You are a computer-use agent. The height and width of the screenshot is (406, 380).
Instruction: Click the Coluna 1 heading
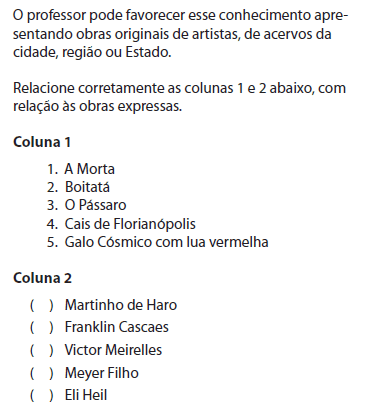tap(42, 142)
